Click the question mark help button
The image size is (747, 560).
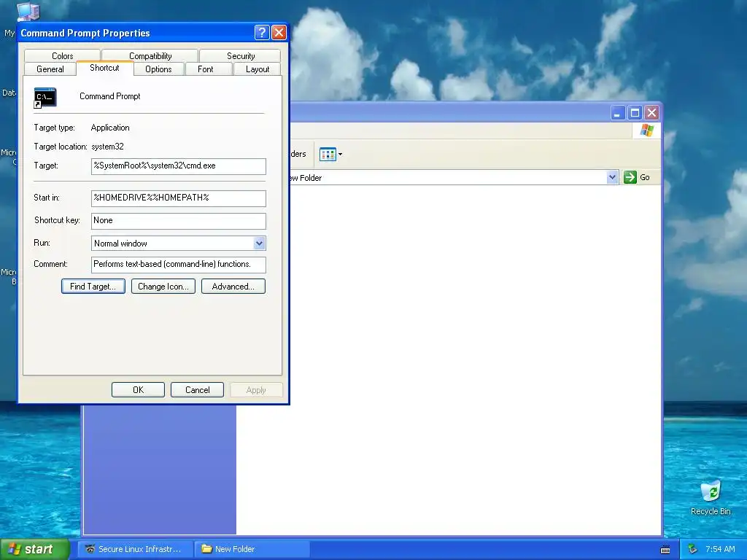coord(262,32)
